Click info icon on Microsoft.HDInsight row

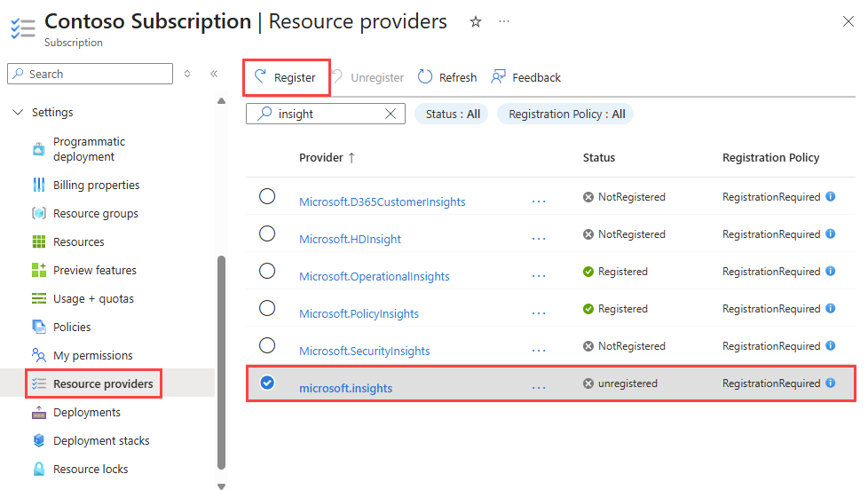tap(831, 234)
